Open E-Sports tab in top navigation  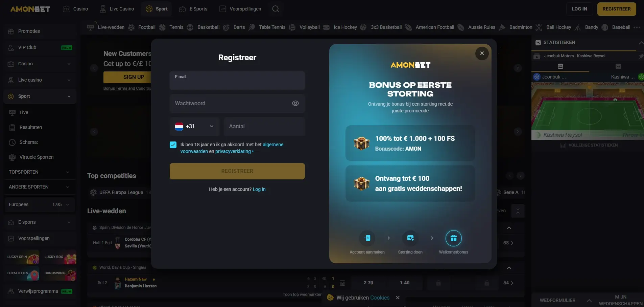coord(193,9)
